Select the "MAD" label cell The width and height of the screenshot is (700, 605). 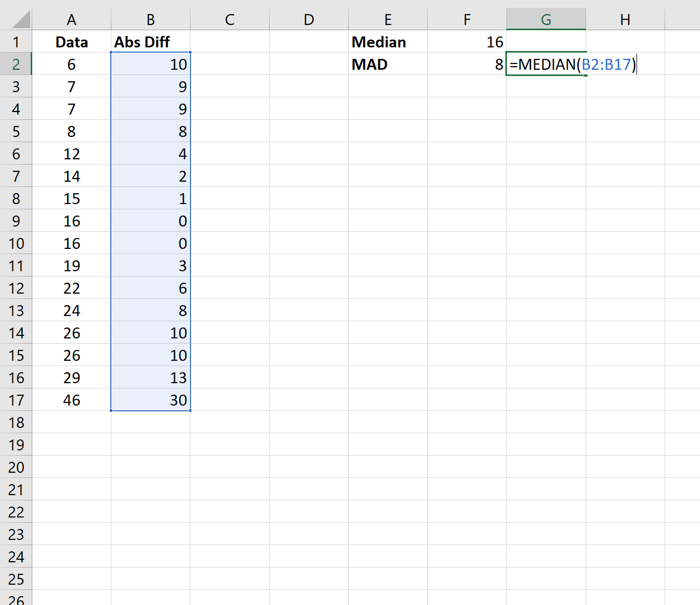[388, 65]
